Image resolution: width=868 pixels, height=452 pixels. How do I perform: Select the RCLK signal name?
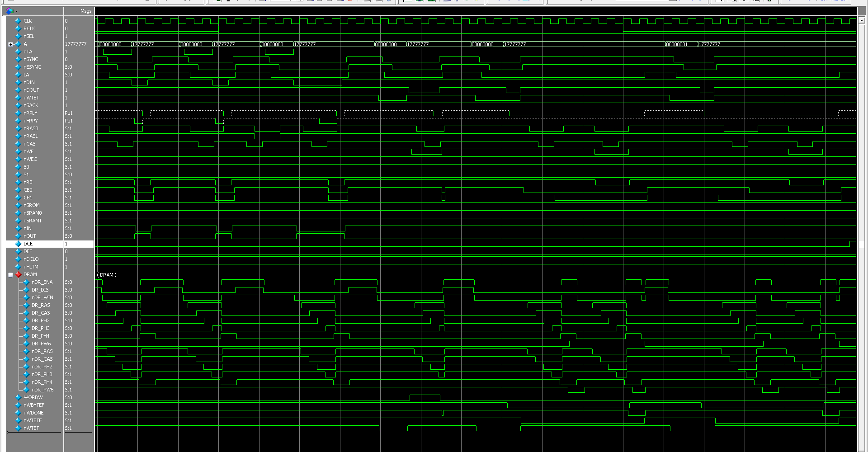29,28
